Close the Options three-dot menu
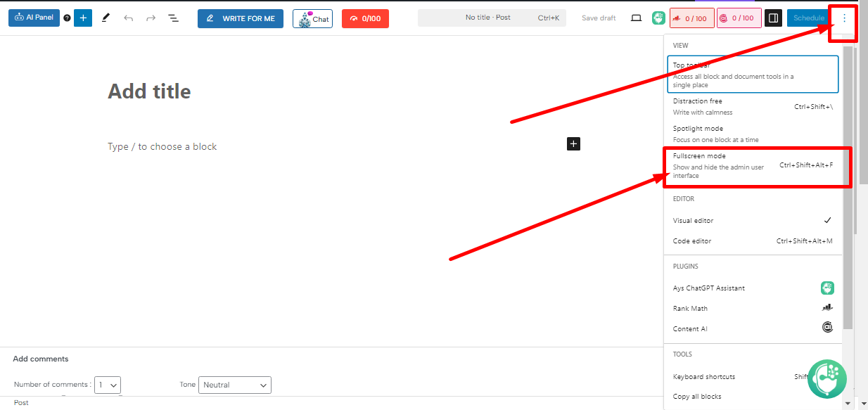Image resolution: width=868 pixels, height=410 pixels. click(844, 18)
